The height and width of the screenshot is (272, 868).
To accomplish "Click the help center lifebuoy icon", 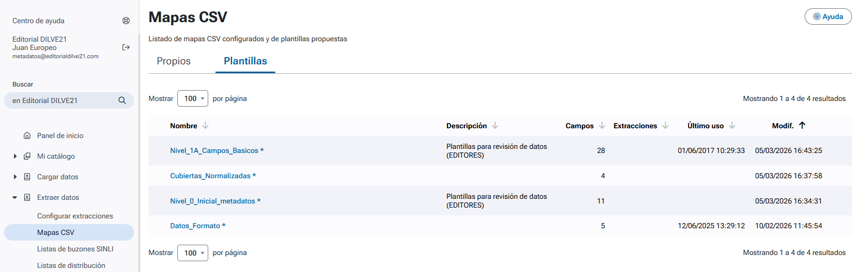I will 126,21.
